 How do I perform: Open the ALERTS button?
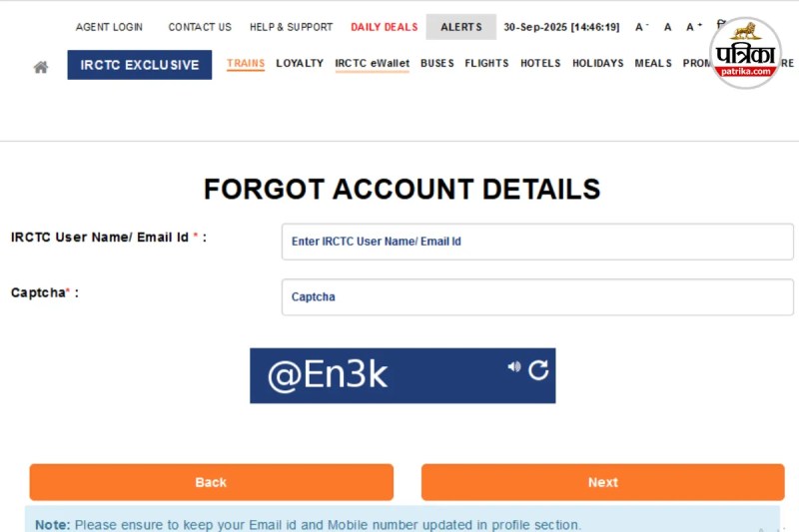[x=461, y=27]
